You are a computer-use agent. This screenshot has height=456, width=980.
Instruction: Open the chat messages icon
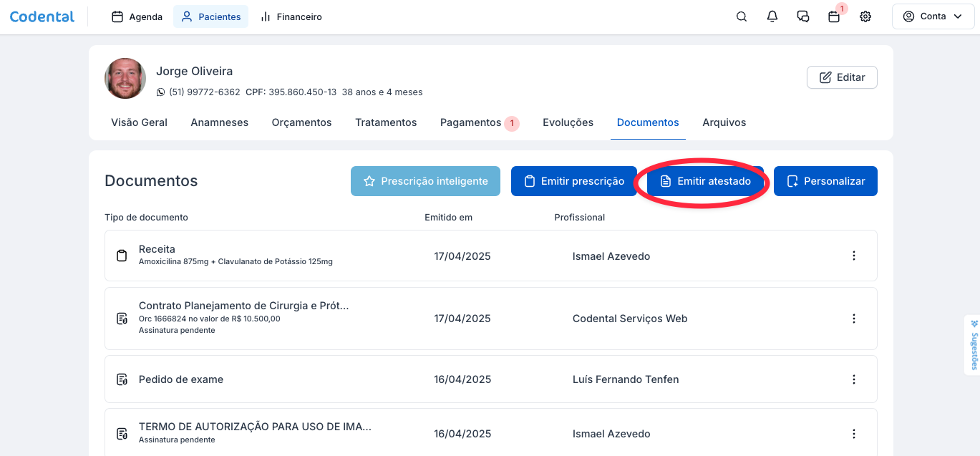coord(803,16)
